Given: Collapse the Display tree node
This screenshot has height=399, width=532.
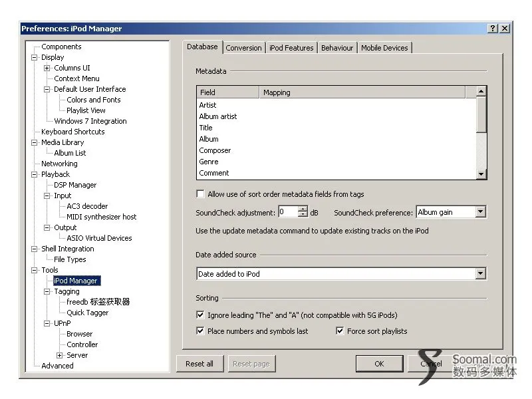Looking at the screenshot, I should [35, 57].
